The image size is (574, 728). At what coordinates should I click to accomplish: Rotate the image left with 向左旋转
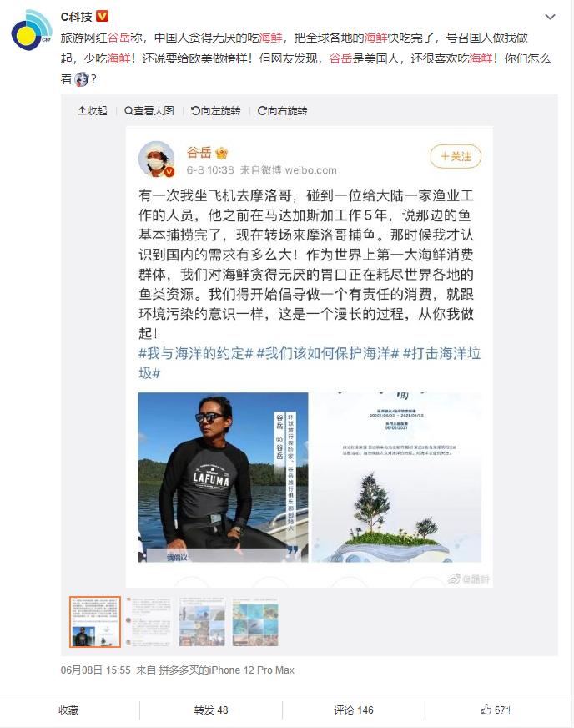point(216,110)
